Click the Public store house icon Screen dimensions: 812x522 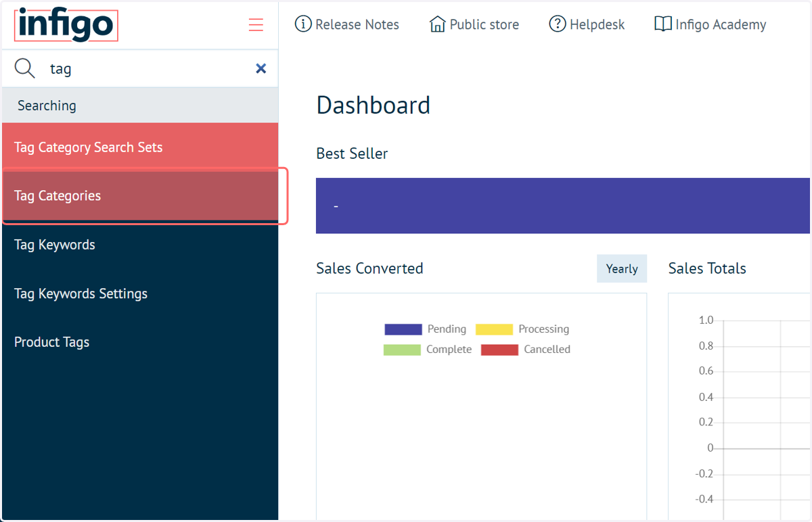click(x=437, y=24)
